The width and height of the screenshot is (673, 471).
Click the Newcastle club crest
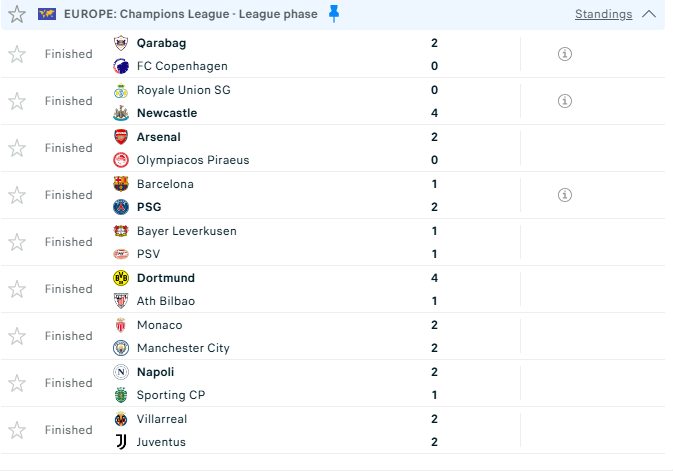click(121, 113)
